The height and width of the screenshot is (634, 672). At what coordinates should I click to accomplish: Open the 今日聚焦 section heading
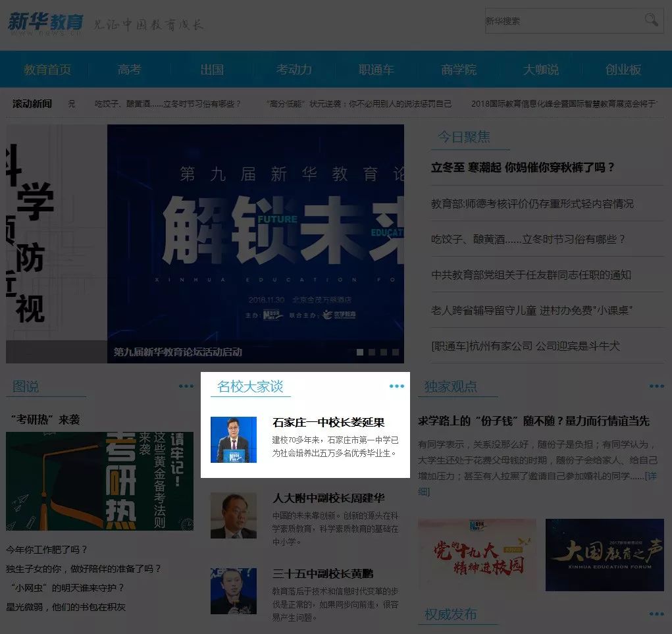(x=464, y=137)
